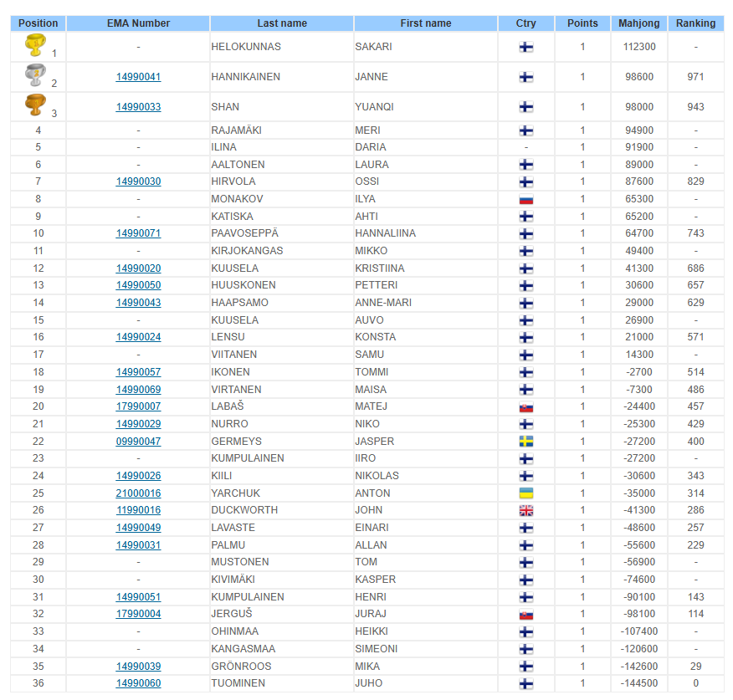Image resolution: width=733 pixels, height=700 pixels.
Task: Click the Swedish flag in the GERMEYS row
Action: [526, 442]
